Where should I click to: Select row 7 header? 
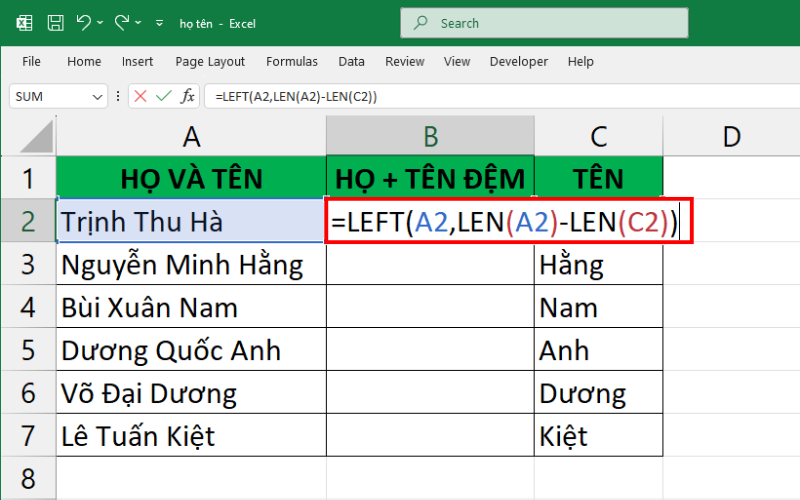pyautogui.click(x=28, y=435)
